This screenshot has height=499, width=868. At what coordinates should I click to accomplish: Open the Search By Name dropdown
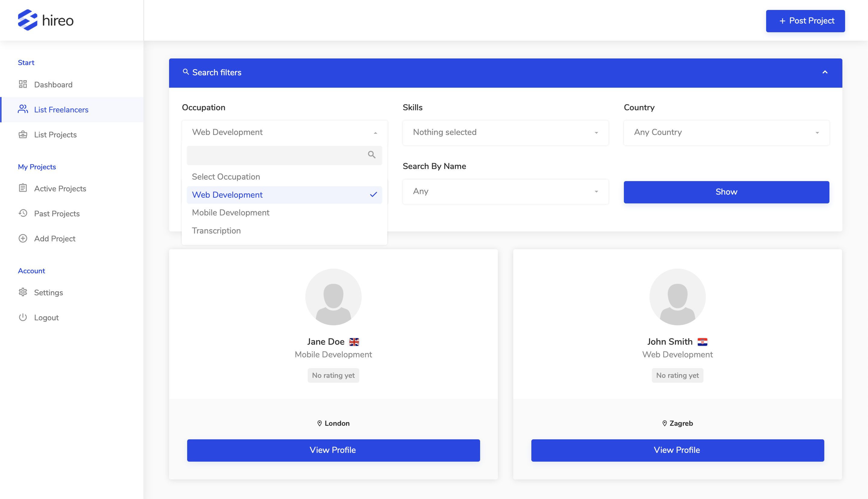505,192
